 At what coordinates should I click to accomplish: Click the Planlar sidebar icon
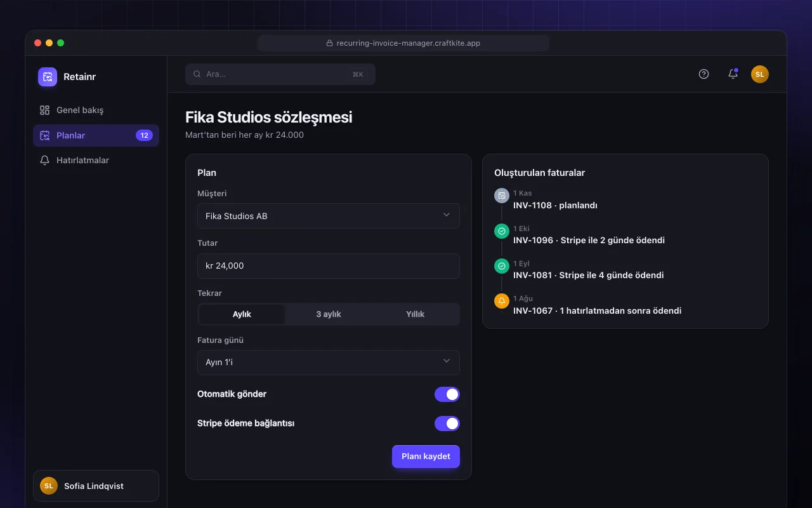(x=44, y=135)
